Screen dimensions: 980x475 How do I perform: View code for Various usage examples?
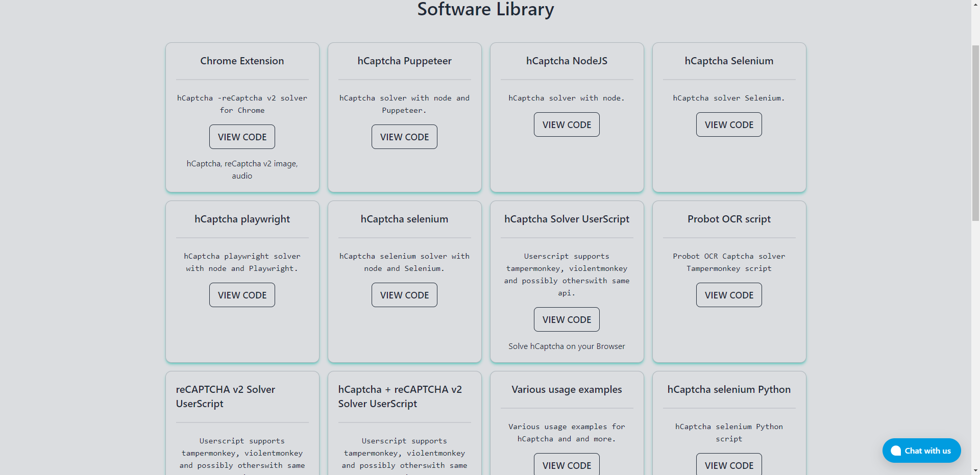tap(567, 464)
